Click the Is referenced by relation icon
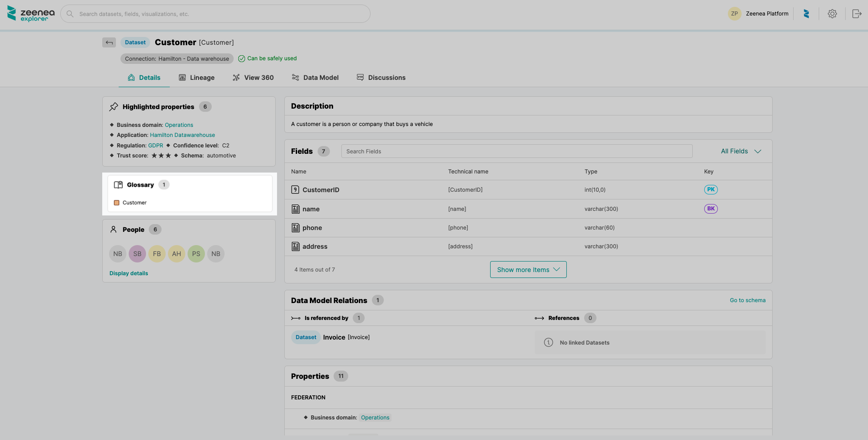The width and height of the screenshot is (868, 440). point(296,318)
